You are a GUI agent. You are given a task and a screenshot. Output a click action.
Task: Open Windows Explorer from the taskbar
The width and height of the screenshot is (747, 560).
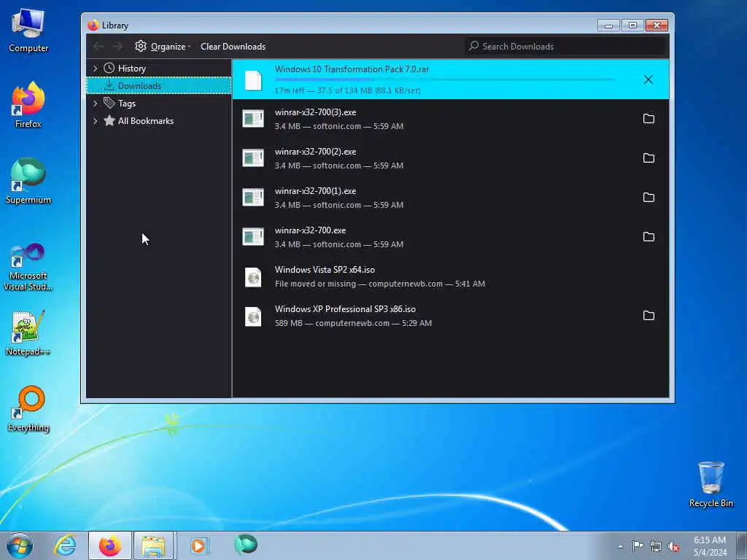tap(153, 545)
